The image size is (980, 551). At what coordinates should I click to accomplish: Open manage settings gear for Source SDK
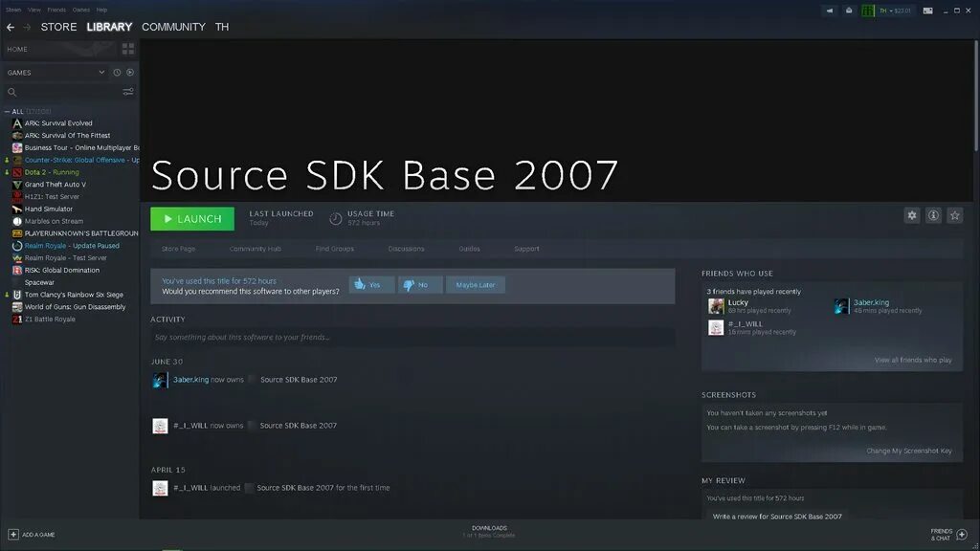point(912,215)
